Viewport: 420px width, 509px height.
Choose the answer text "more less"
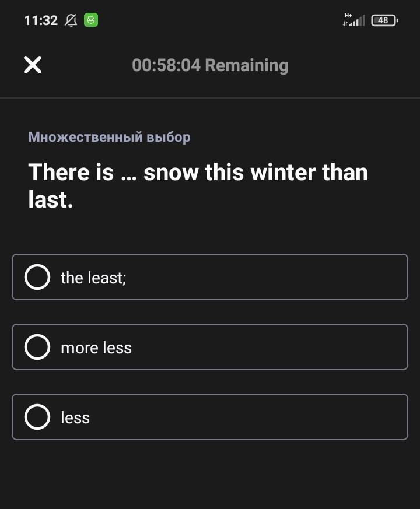pos(96,348)
